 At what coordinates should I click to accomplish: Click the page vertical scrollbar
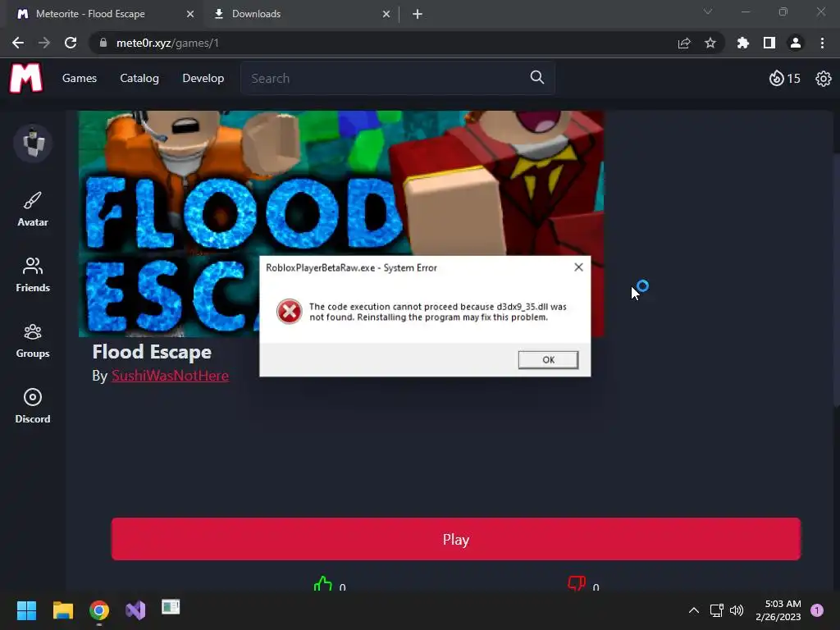click(x=836, y=279)
